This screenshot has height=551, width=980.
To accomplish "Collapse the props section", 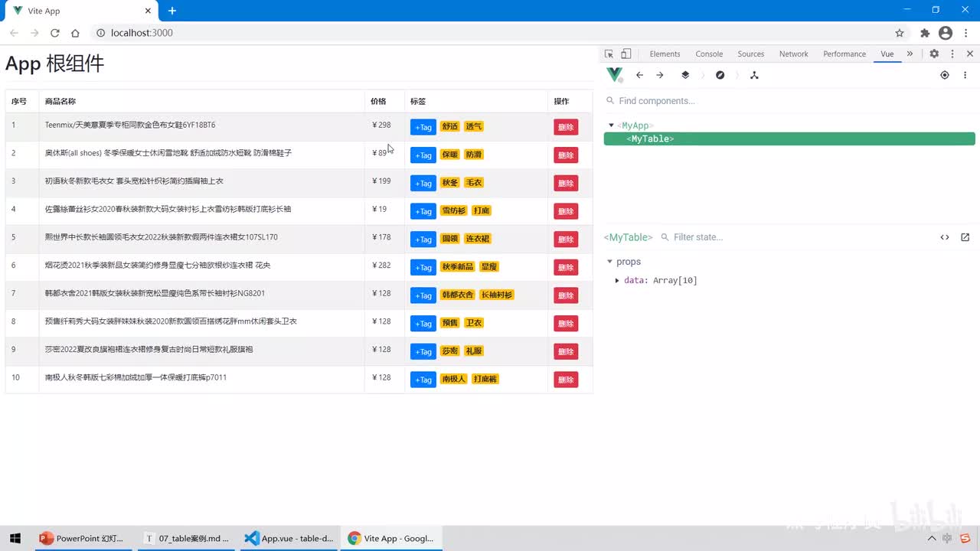I will click(610, 262).
